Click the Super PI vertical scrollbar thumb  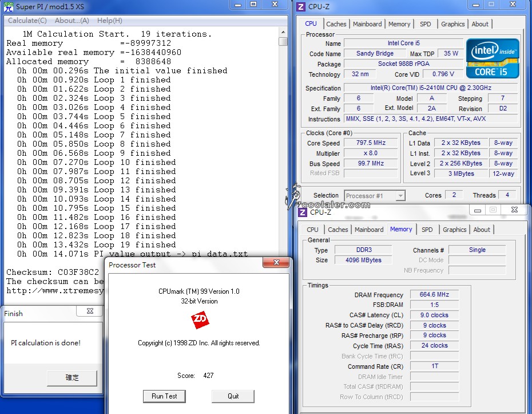point(283,41)
